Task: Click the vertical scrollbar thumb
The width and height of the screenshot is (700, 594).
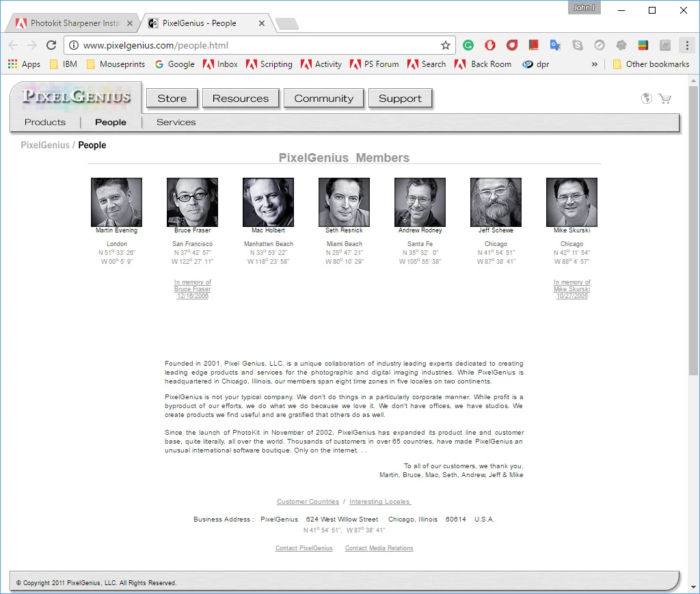Action: (693, 230)
